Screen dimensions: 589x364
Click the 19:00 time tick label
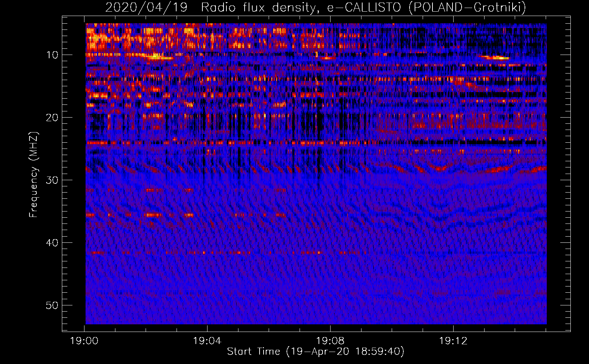point(84,341)
